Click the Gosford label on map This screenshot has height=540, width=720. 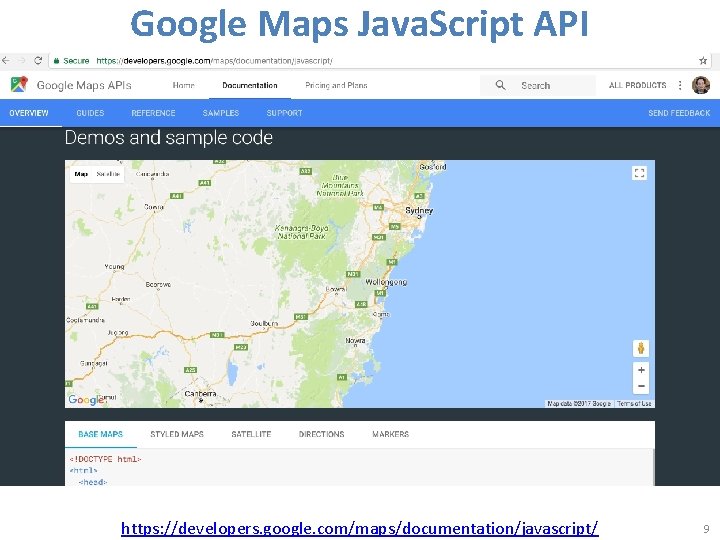pyautogui.click(x=433, y=167)
